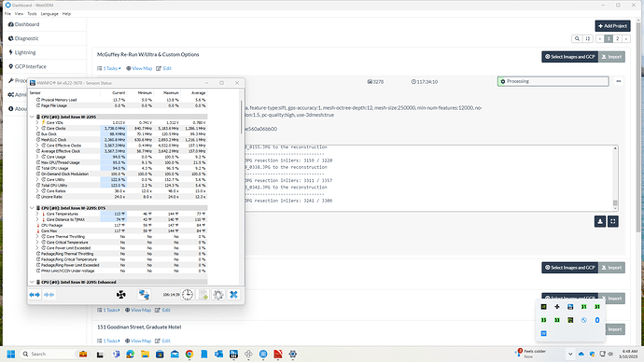644x362 pixels.
Task: Click Select Images and GCP for McGuffey project
Action: pyautogui.click(x=570, y=57)
